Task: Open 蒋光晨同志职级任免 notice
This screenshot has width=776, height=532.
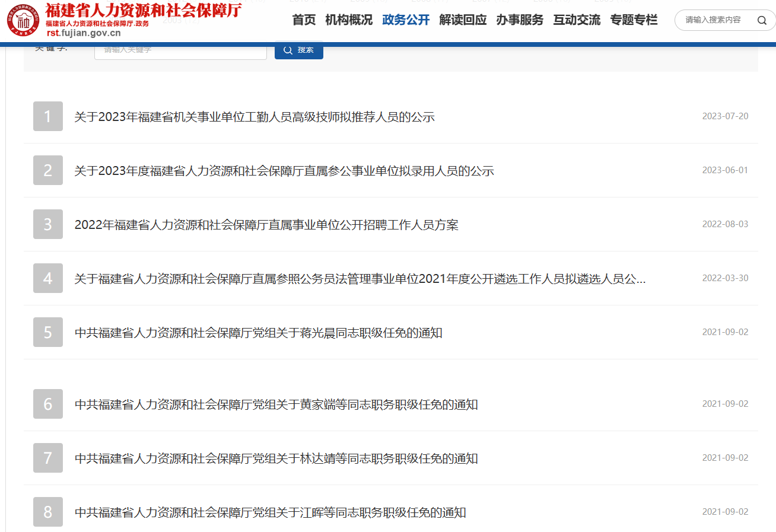Action: 258,333
